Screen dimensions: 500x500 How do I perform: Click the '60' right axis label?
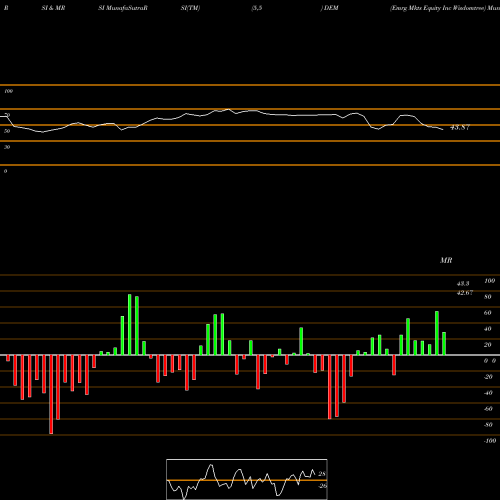488,313
